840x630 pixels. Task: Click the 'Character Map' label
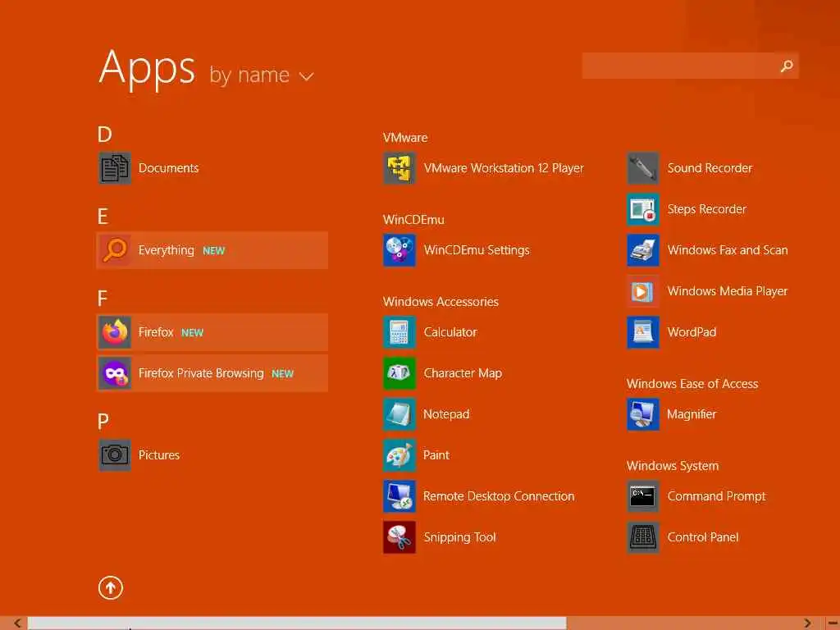[463, 373]
